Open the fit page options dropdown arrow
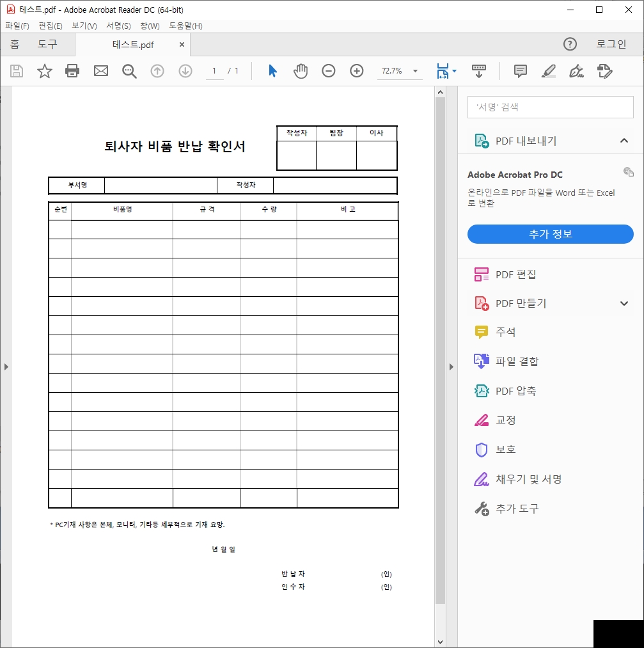 point(455,71)
